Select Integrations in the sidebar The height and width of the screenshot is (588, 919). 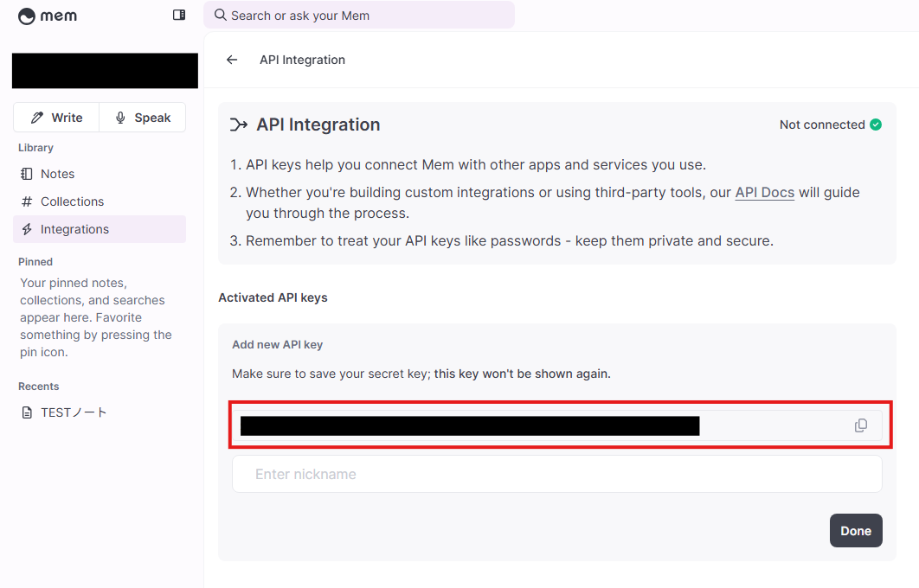tap(99, 229)
